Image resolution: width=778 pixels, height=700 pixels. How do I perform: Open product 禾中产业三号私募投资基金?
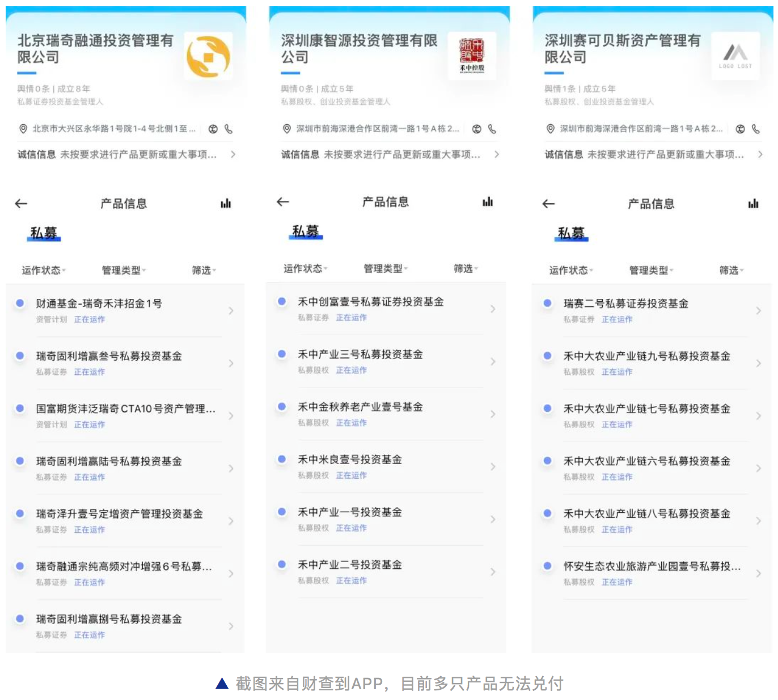pos(386,361)
